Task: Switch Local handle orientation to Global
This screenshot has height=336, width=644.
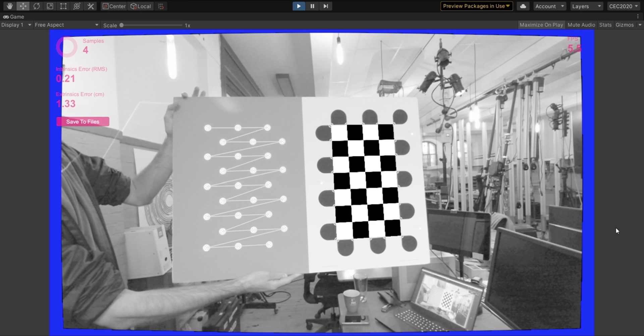Action: click(x=141, y=6)
